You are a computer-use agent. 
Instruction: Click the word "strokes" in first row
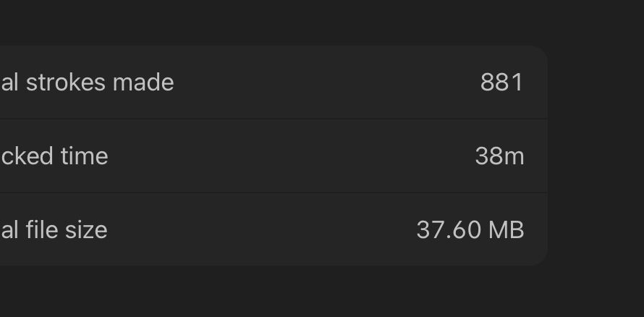[66, 83]
